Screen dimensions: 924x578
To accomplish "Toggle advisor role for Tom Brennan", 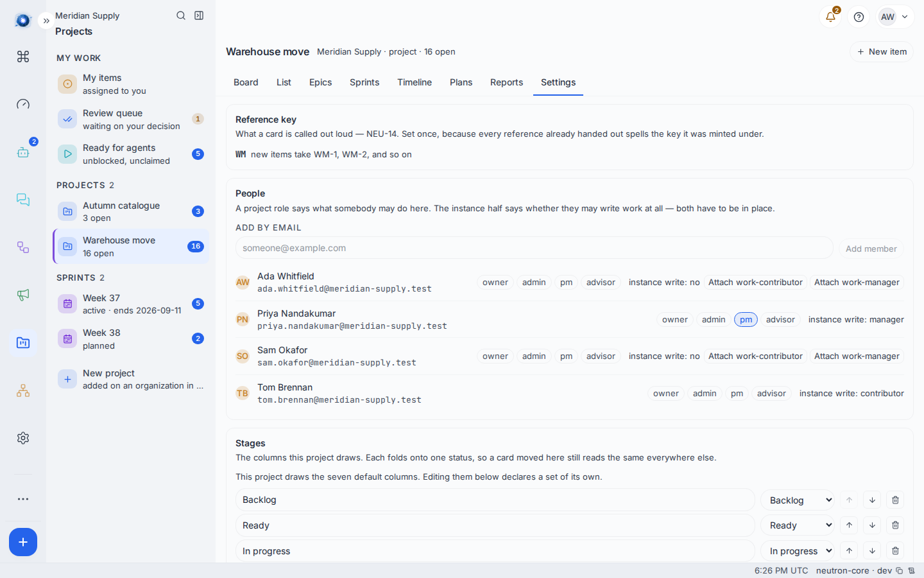I will pyautogui.click(x=771, y=394).
